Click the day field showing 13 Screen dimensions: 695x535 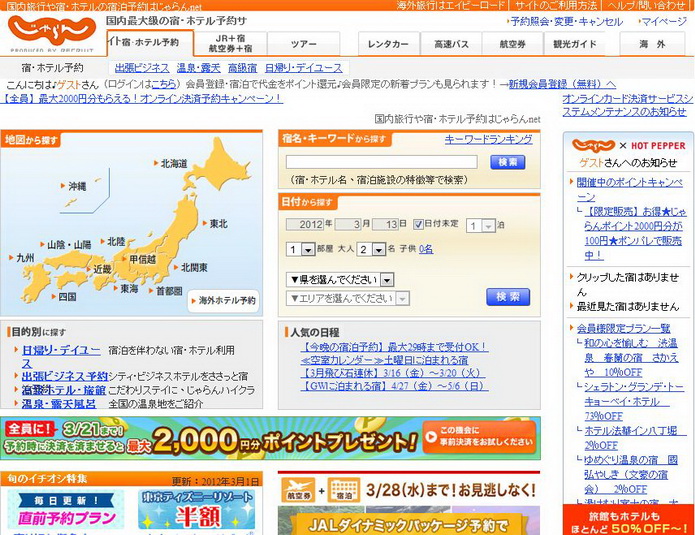pos(386,224)
